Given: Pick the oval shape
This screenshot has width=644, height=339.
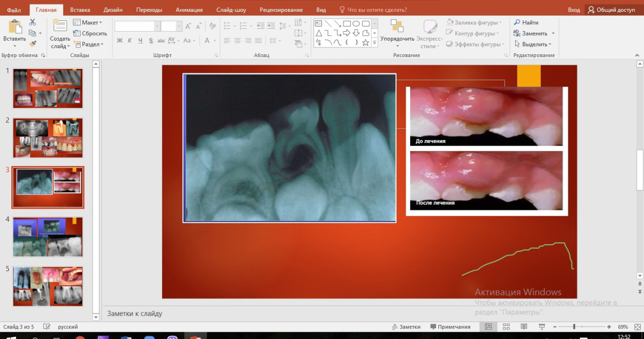Looking at the screenshot, I should pyautogui.click(x=356, y=23).
